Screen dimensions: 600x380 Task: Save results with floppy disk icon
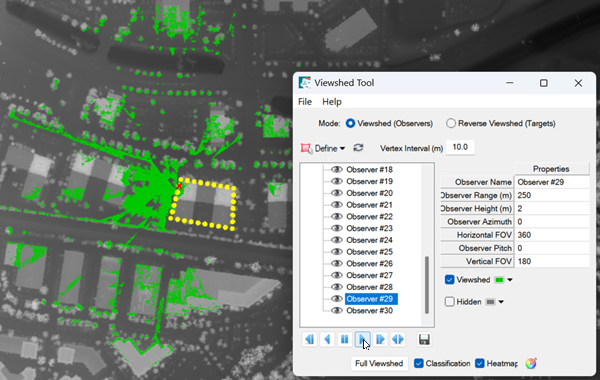(424, 339)
